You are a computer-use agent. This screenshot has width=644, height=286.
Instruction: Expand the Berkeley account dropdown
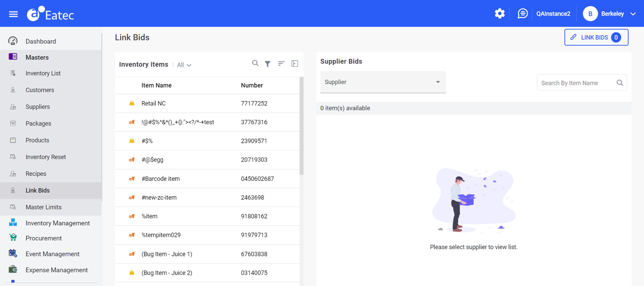tap(633, 13)
